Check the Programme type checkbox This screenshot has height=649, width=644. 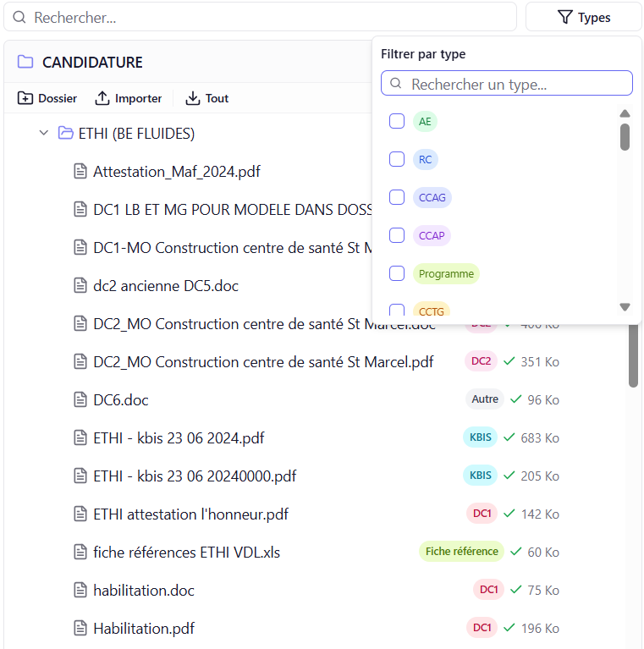[397, 273]
